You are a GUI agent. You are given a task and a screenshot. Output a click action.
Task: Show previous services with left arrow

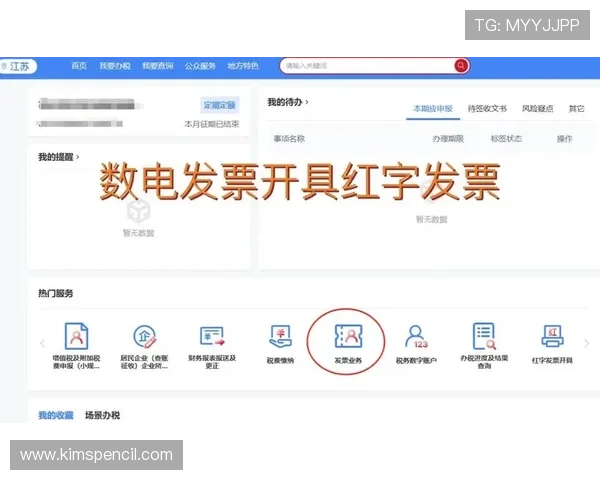42,343
